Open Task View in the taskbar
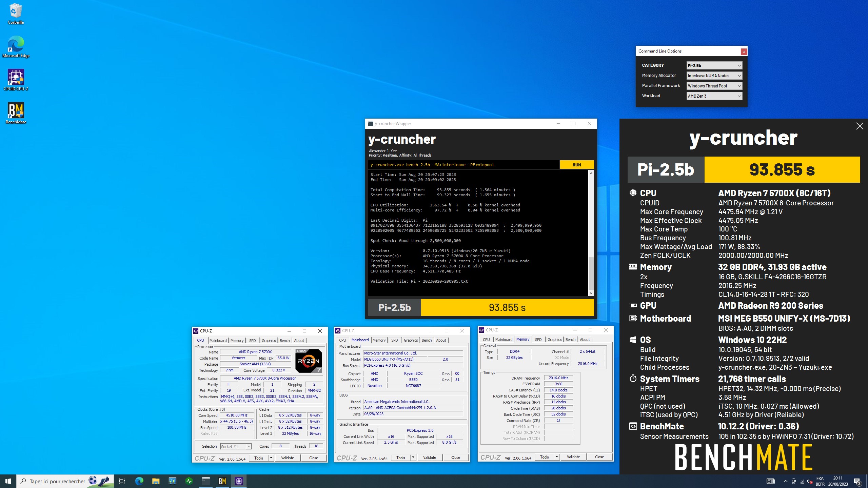The height and width of the screenshot is (488, 868). (x=122, y=481)
